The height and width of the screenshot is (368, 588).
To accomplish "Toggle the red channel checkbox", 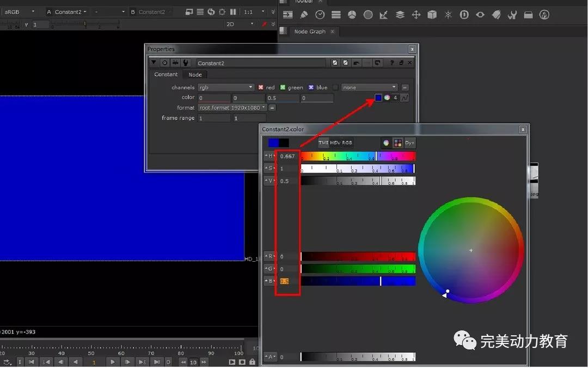I will [x=261, y=87].
